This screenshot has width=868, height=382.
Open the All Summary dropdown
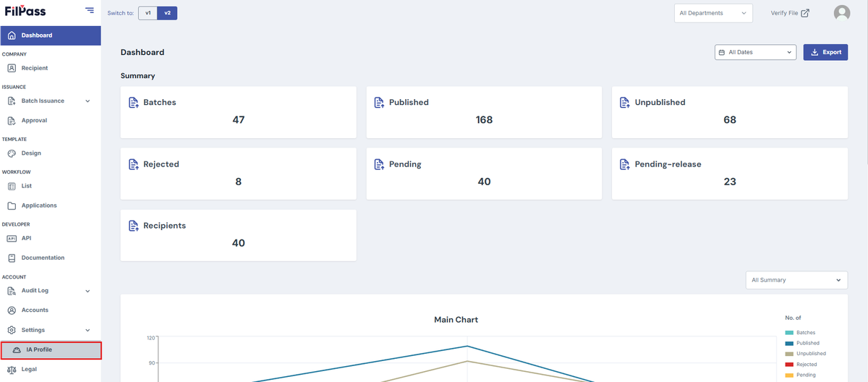pyautogui.click(x=796, y=280)
